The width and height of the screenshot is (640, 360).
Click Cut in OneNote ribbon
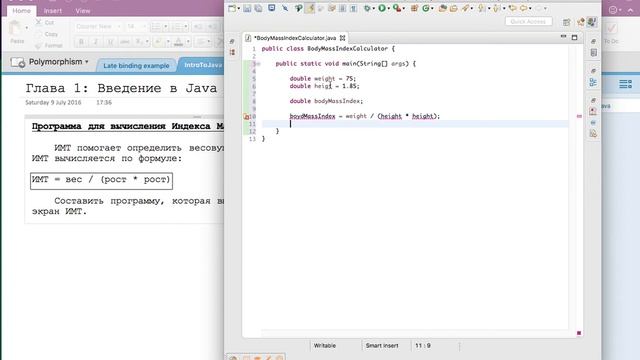(x=45, y=22)
